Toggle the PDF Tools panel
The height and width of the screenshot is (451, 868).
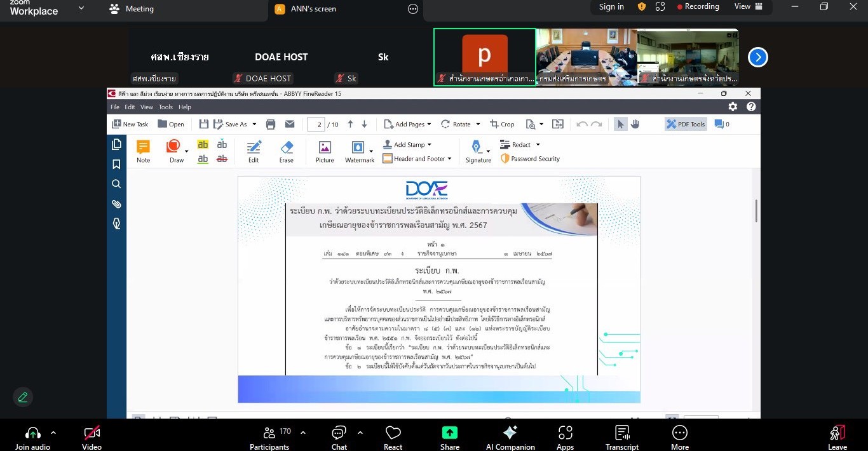tap(686, 125)
